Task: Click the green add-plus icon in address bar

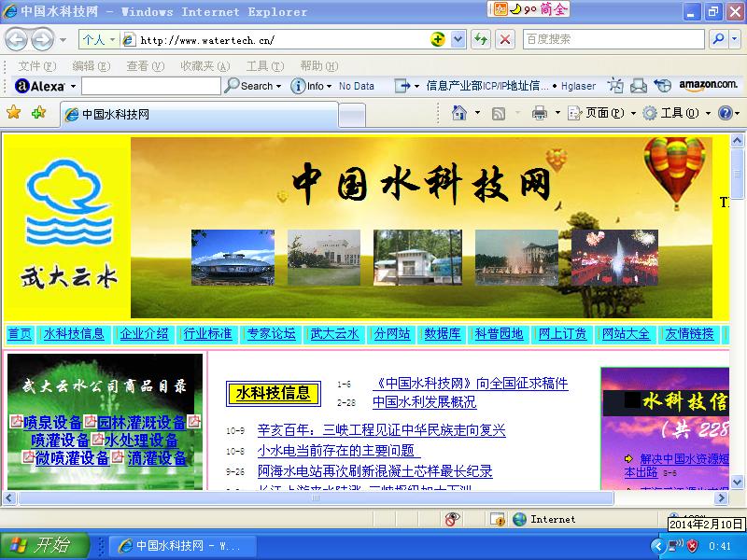Action: pos(437,39)
